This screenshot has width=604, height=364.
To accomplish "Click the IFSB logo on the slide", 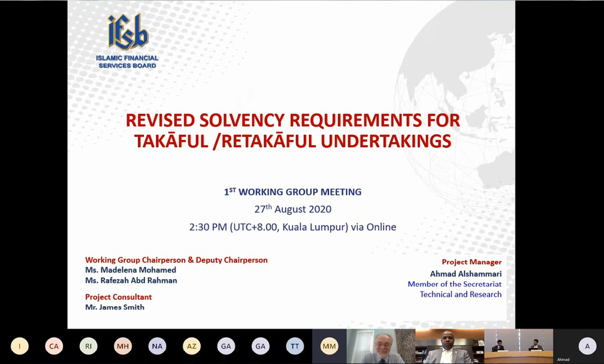I will tap(128, 32).
